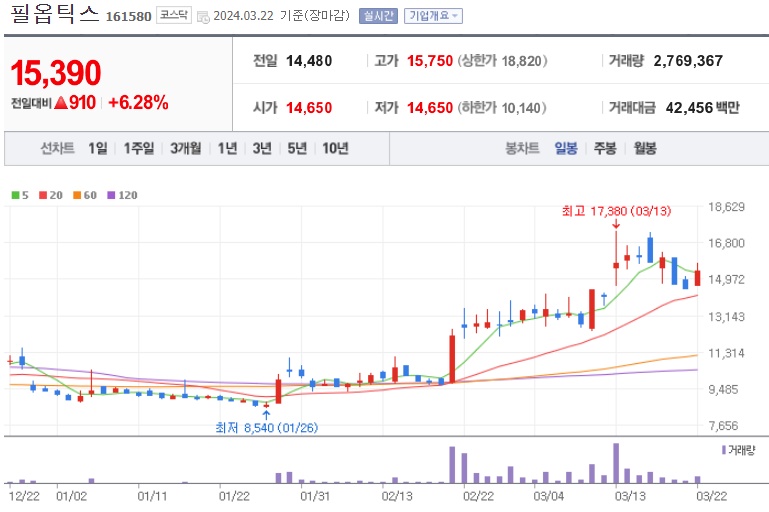Viewport: 769px width, 512px height.
Task: Click the calendar icon beside 2024.03.22
Action: 203,17
